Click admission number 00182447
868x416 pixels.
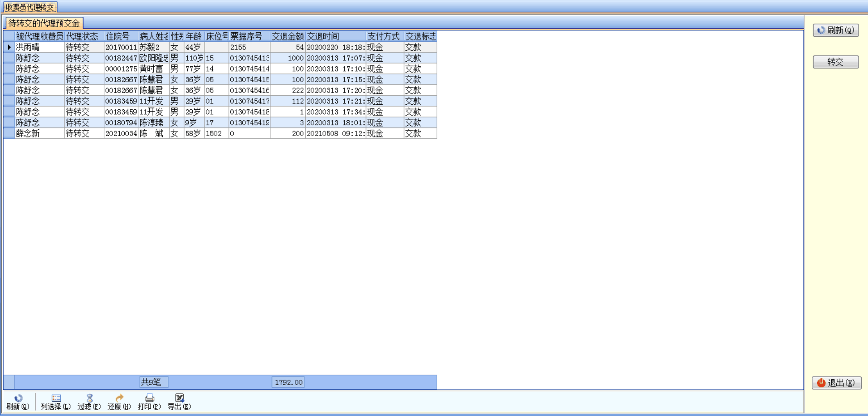pyautogui.click(x=121, y=58)
